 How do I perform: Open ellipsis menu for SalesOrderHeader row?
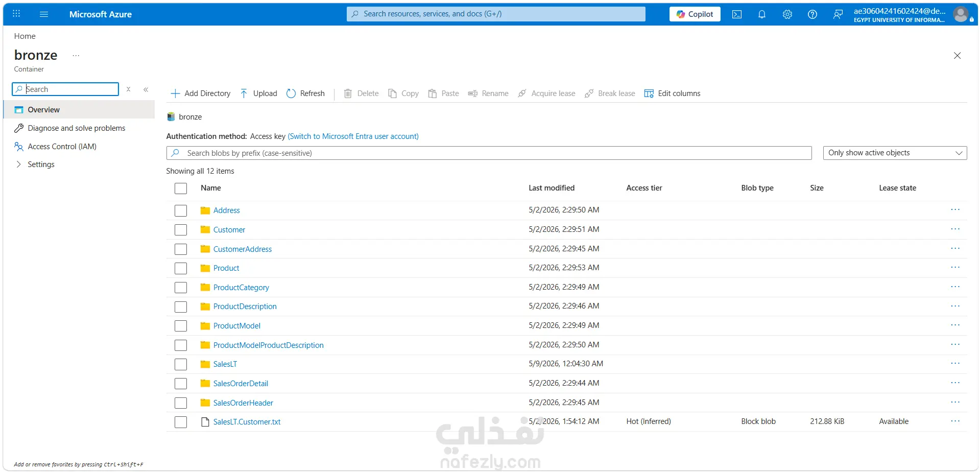955,403
